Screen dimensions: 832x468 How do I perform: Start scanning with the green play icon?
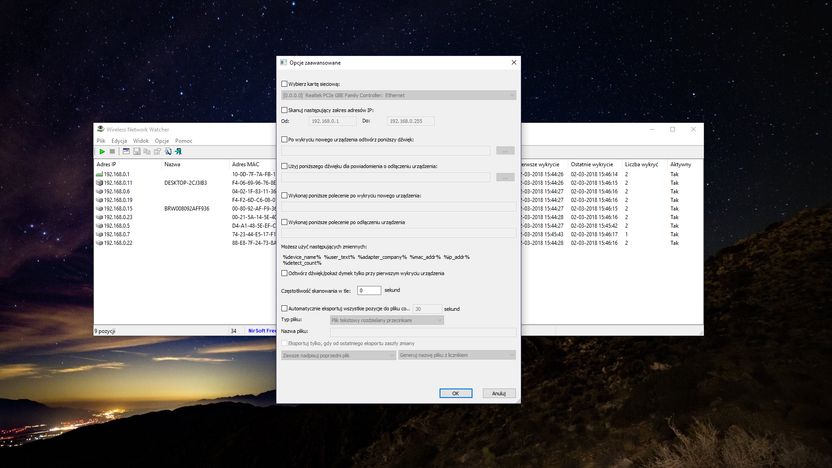(x=102, y=152)
